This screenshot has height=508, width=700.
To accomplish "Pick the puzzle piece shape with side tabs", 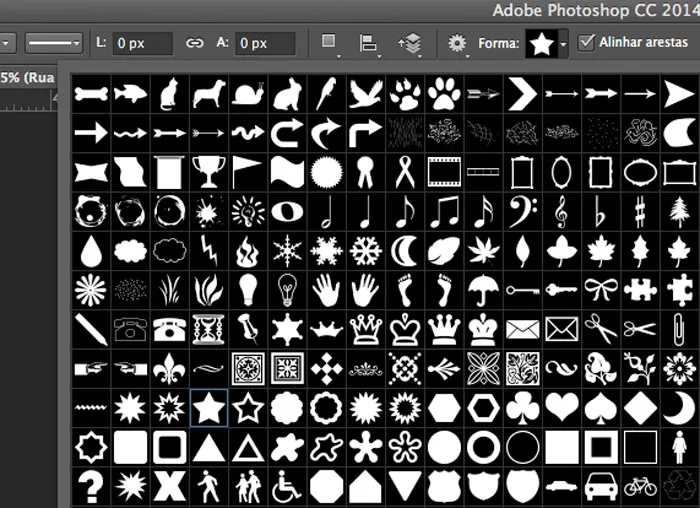I will pos(640,290).
